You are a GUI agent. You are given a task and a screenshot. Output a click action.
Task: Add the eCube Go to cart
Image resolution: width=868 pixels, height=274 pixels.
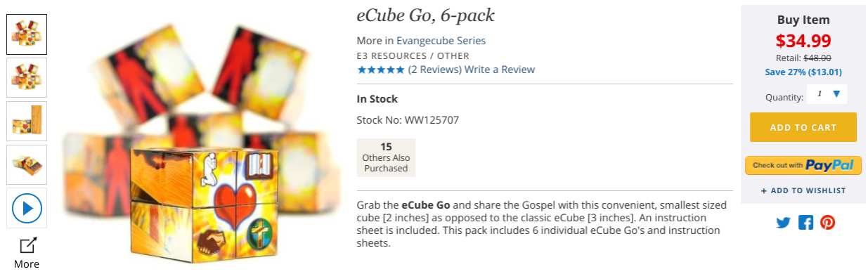point(803,127)
